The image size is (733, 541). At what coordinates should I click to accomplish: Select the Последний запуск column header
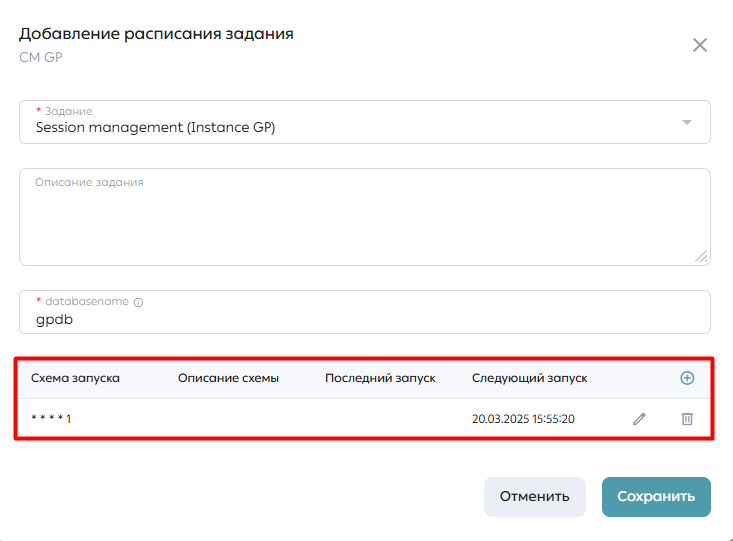(380, 378)
